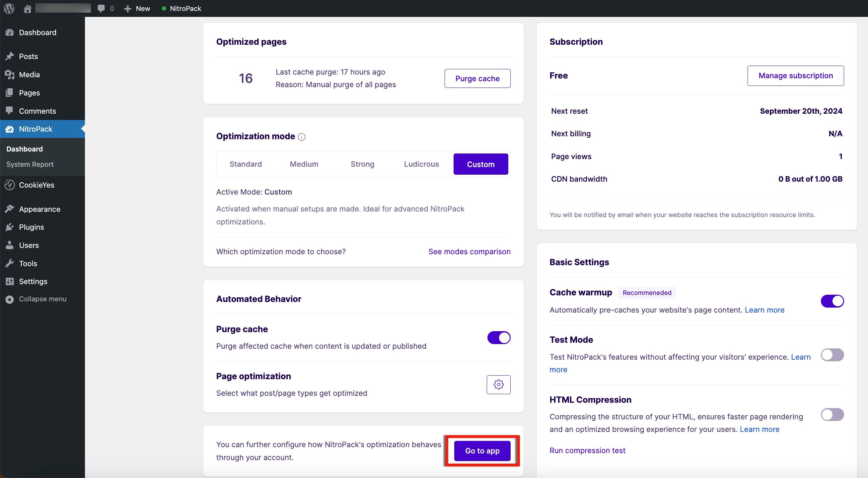Viewport: 868px width, 478px height.
Task: Open the New content dropdown
Action: (137, 8)
